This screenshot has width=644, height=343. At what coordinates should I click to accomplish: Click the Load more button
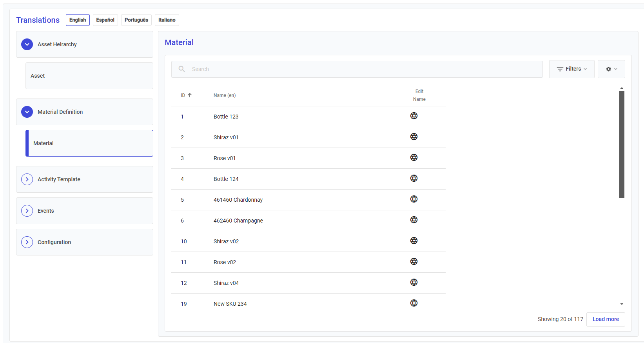click(x=605, y=319)
